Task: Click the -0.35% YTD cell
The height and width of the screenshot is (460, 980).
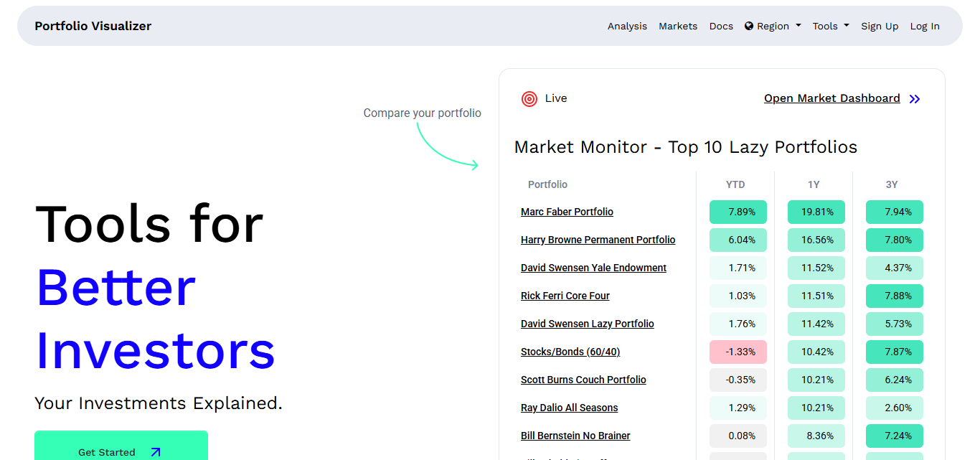Action: (x=738, y=380)
